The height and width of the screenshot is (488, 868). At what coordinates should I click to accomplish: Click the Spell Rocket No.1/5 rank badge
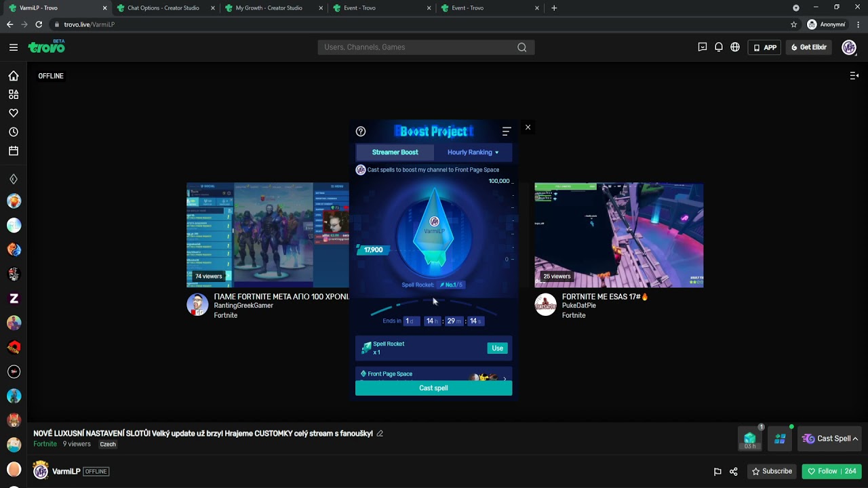[451, 285]
